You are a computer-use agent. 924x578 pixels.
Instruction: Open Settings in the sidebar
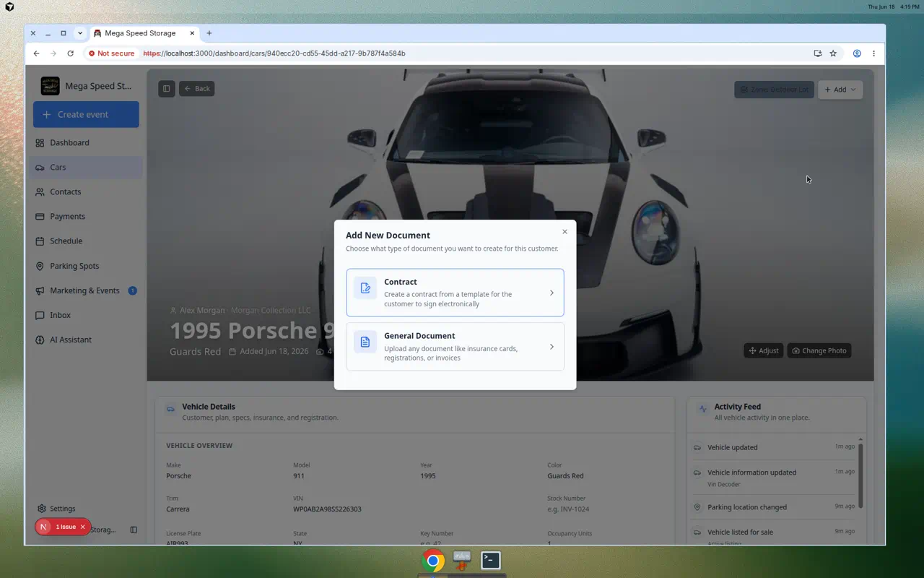(x=86, y=509)
